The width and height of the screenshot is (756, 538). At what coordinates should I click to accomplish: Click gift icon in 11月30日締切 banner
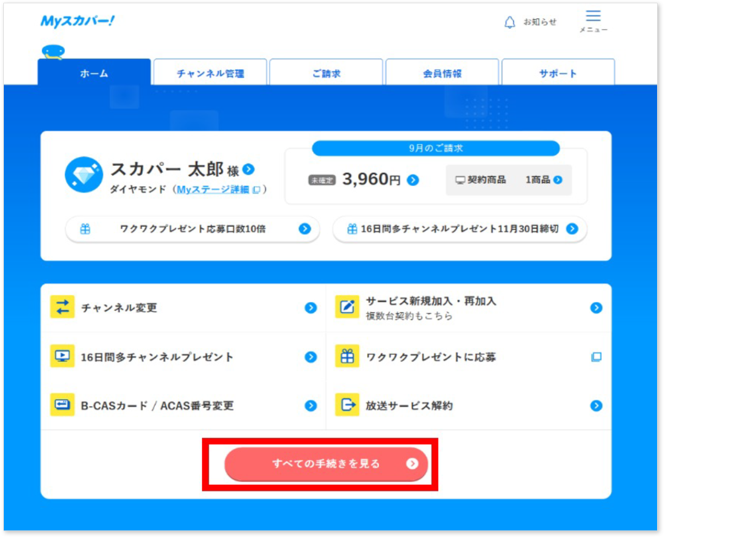coord(352,229)
